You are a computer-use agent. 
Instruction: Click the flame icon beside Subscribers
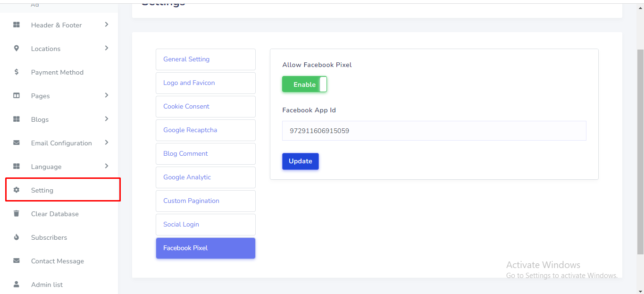tap(17, 237)
